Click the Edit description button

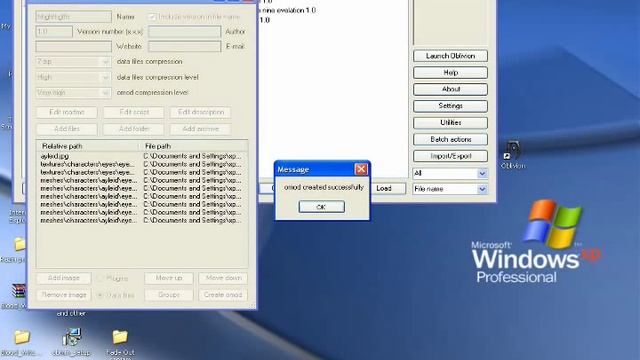click(200, 112)
